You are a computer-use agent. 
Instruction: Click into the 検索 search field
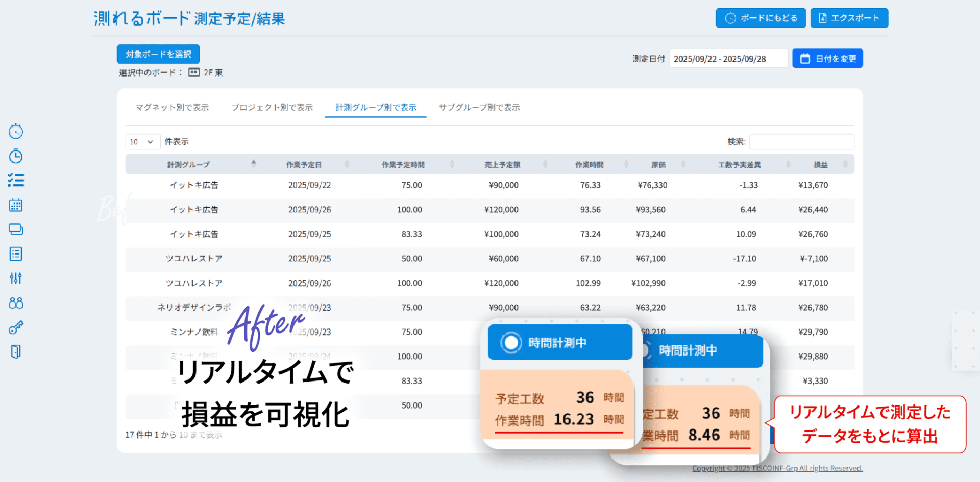tap(801, 142)
